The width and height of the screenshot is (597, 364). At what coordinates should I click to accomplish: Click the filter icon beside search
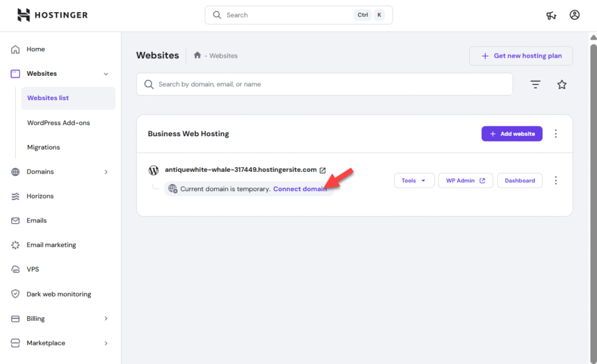click(x=535, y=84)
